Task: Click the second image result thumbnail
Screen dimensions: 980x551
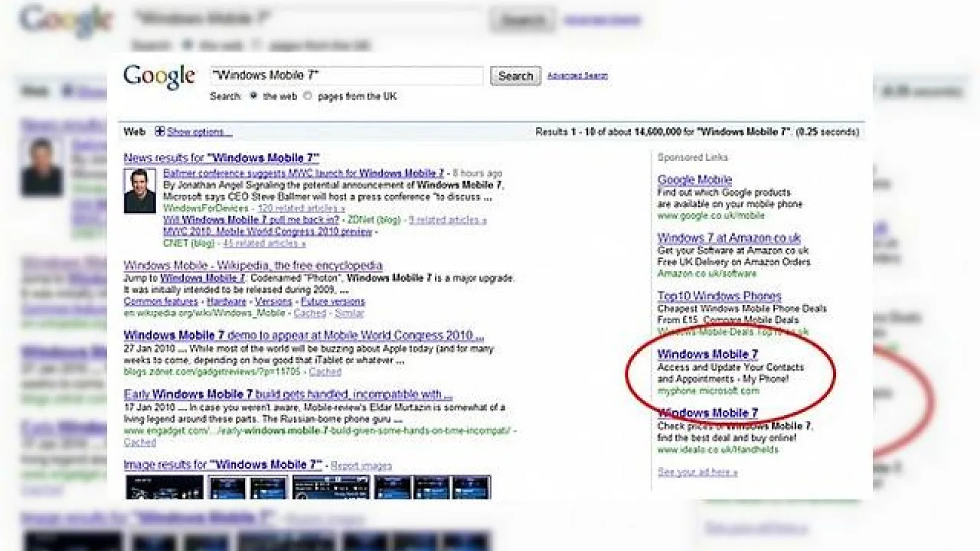Action: tap(247, 487)
